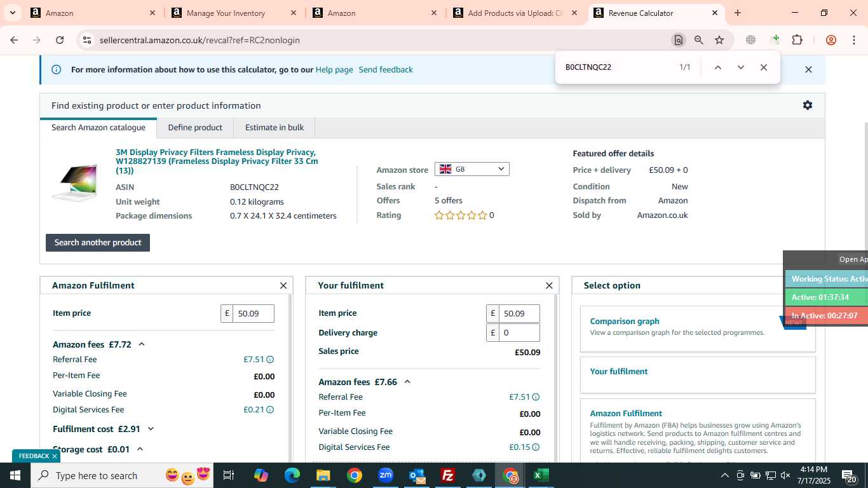Open info icon beside Digital Services Fee £0.15
This screenshot has height=488, width=868.
pyautogui.click(x=536, y=447)
